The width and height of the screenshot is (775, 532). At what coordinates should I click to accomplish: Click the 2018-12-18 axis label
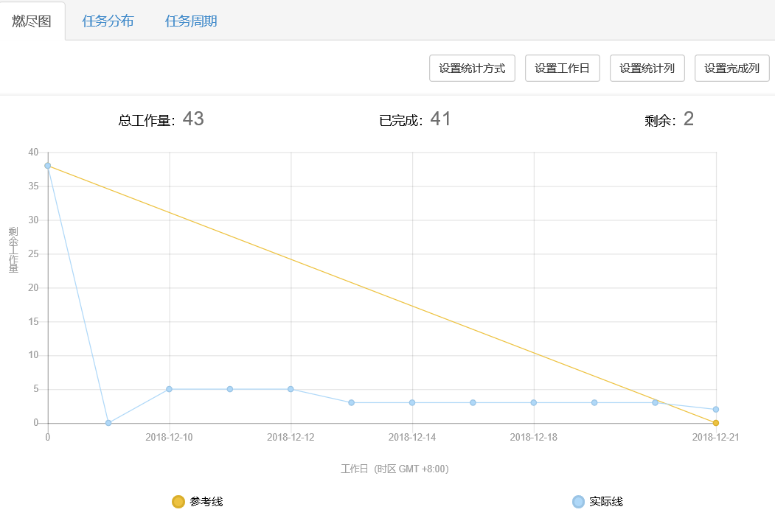(534, 438)
